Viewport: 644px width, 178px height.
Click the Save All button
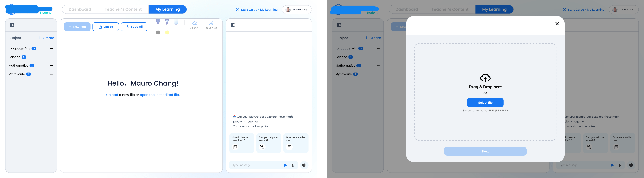click(x=134, y=27)
